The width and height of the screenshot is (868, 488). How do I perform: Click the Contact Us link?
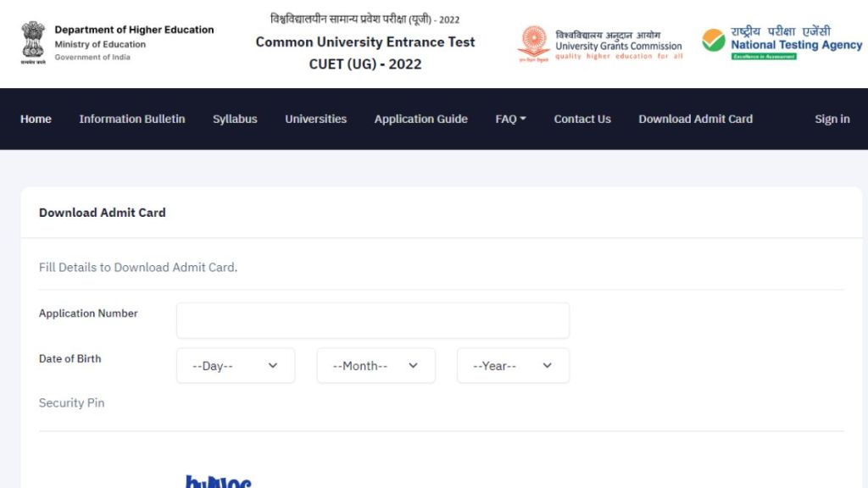point(582,119)
